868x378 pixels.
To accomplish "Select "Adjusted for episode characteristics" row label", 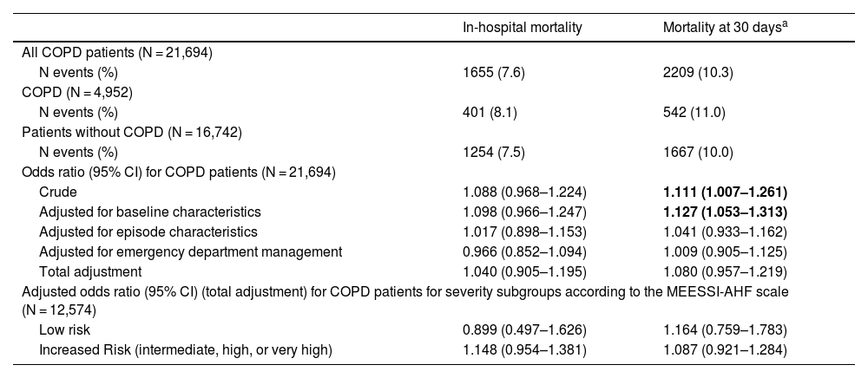I will (148, 231).
